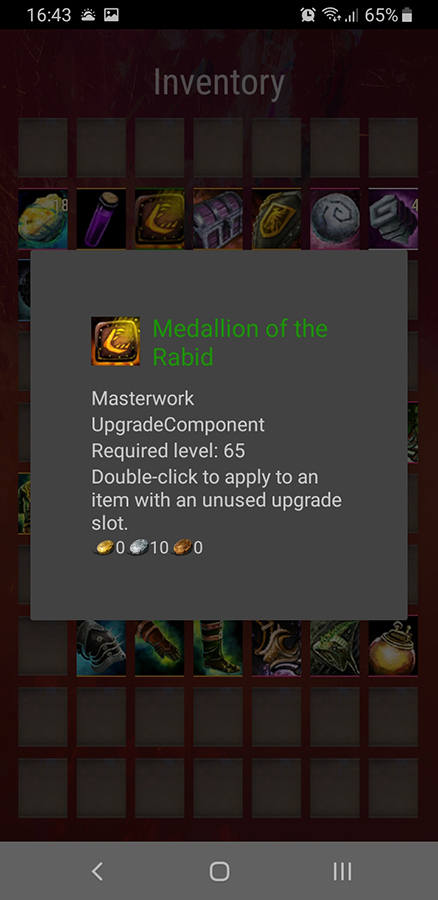This screenshot has width=438, height=900.
Task: Tap the spiked shoulder armor item
Action: pos(101,647)
